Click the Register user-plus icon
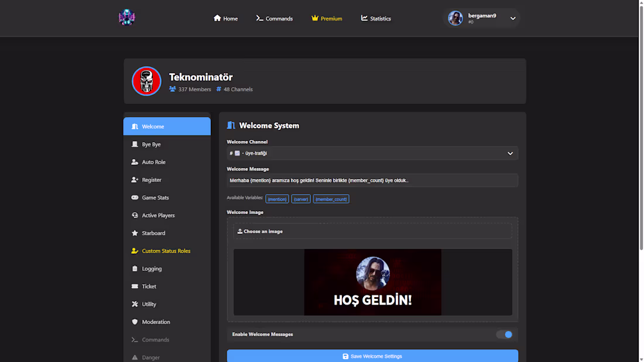The height and width of the screenshot is (362, 644). (x=135, y=180)
